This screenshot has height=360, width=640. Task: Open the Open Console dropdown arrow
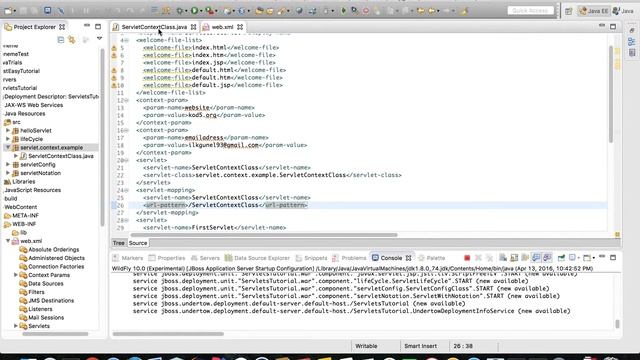coord(593,258)
